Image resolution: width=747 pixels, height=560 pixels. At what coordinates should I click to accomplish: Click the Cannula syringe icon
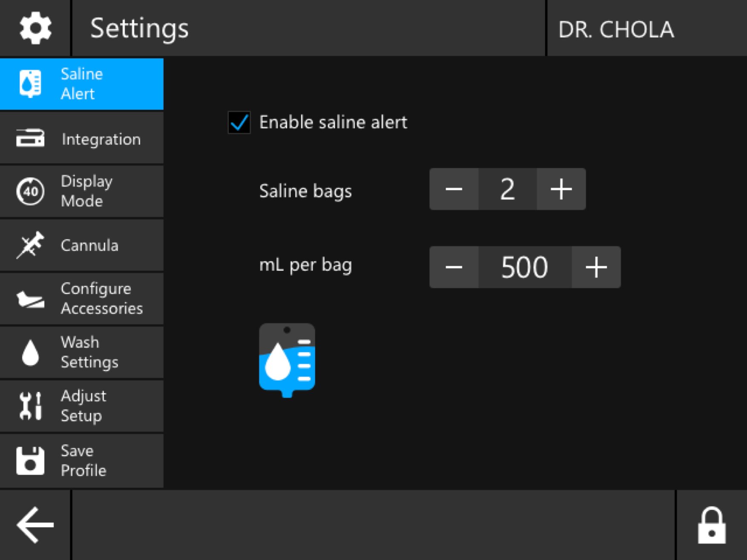point(30,245)
